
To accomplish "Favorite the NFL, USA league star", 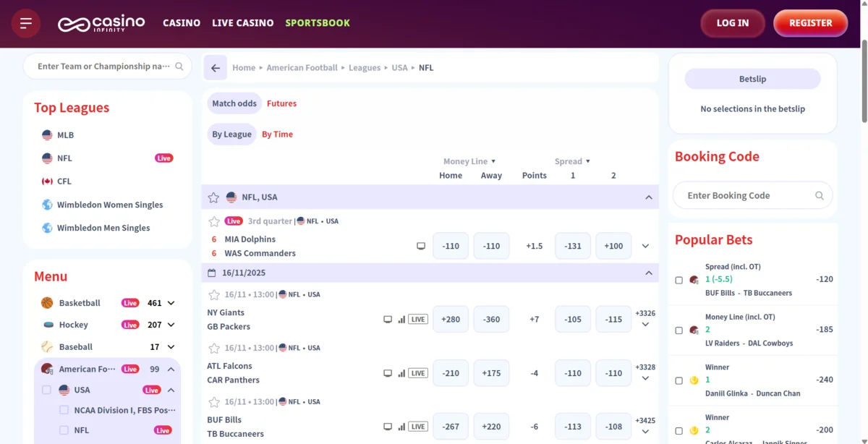I will (213, 197).
